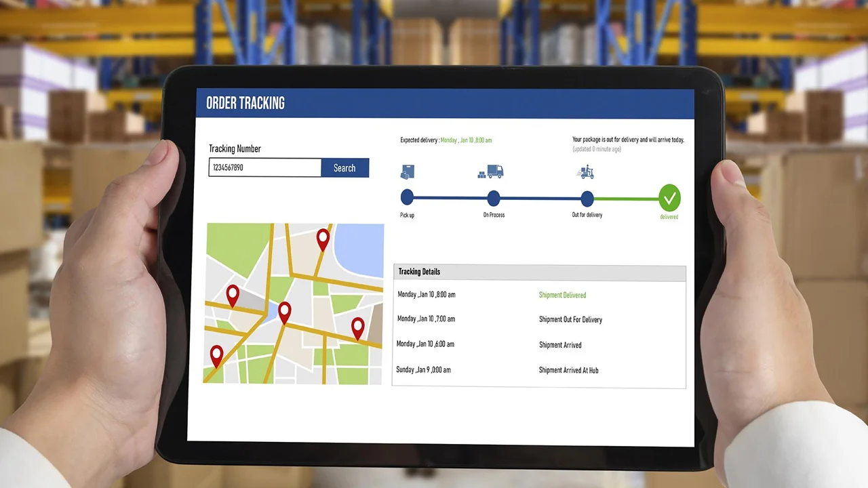Click the Out for delivery step label
Viewport: 868px width, 488px height.
[x=587, y=215]
